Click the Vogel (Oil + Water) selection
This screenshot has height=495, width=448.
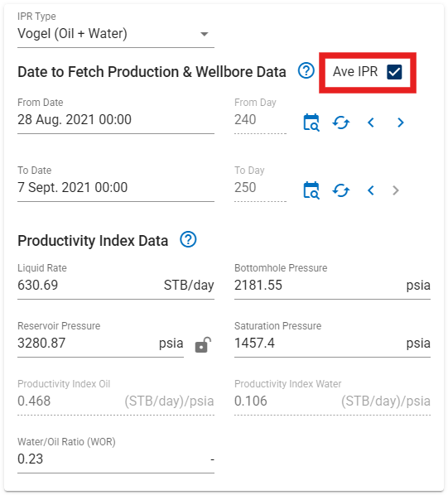coord(72,33)
